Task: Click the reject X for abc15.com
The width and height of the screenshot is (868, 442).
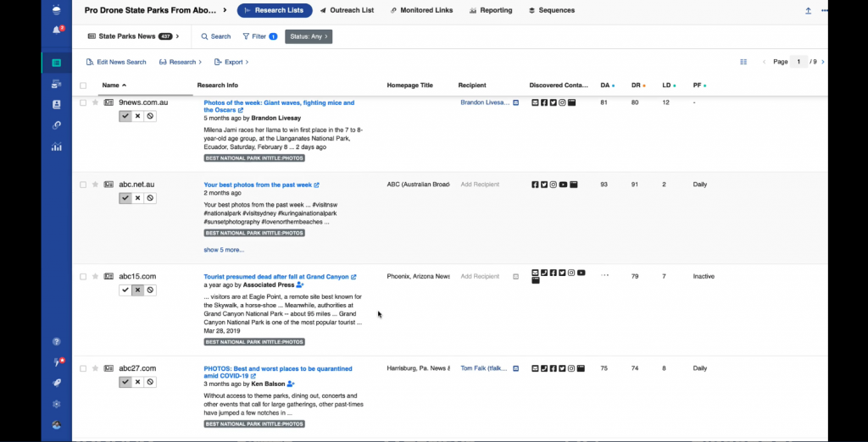Action: [138, 290]
